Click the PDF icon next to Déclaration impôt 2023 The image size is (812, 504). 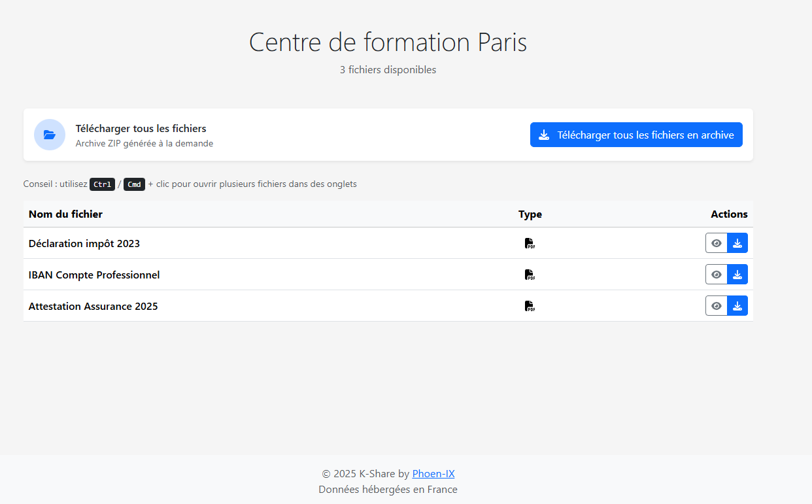[x=530, y=243]
